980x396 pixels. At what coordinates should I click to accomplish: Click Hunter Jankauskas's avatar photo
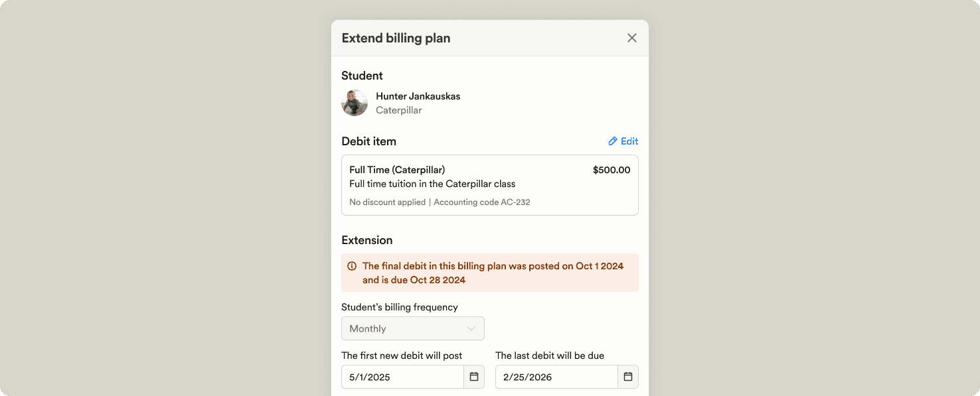point(355,103)
